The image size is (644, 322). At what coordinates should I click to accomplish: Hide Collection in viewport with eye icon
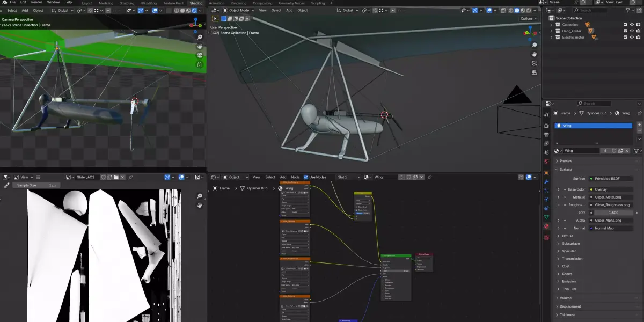pyautogui.click(x=632, y=25)
